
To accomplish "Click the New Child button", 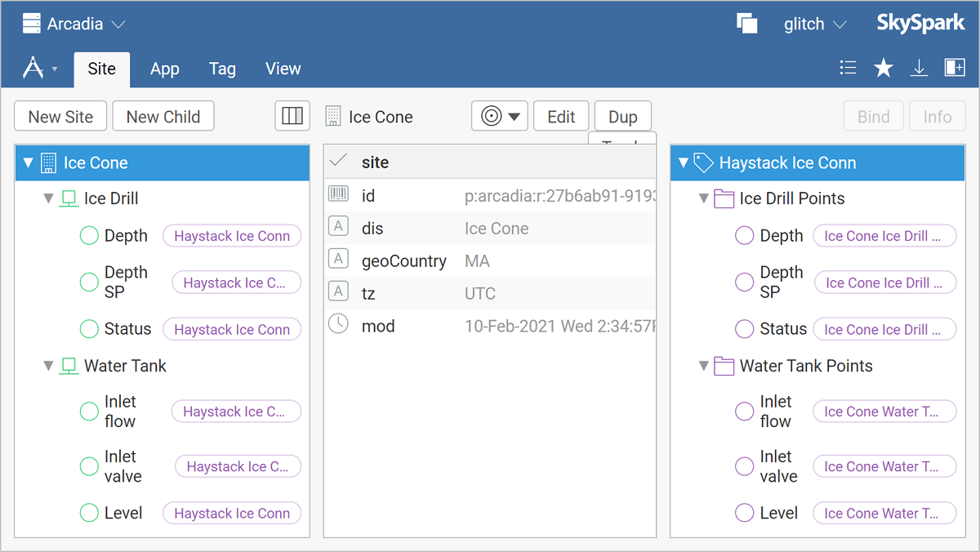I will coord(163,117).
